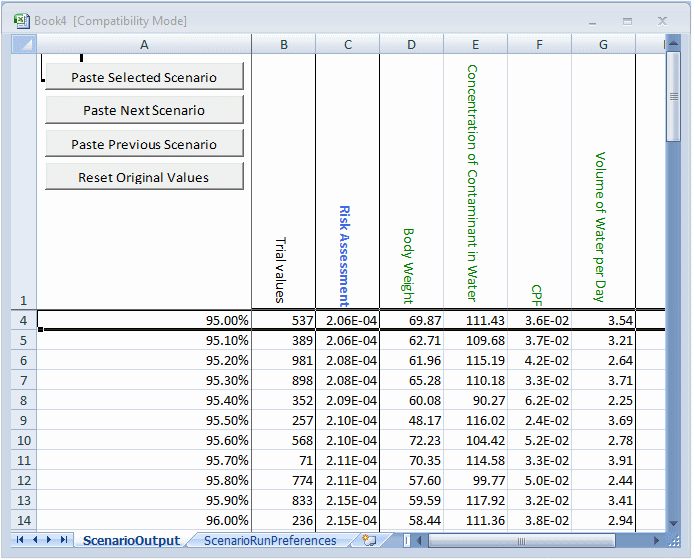Select body weight cell 65.28
The height and width of the screenshot is (559, 692).
pyautogui.click(x=411, y=380)
